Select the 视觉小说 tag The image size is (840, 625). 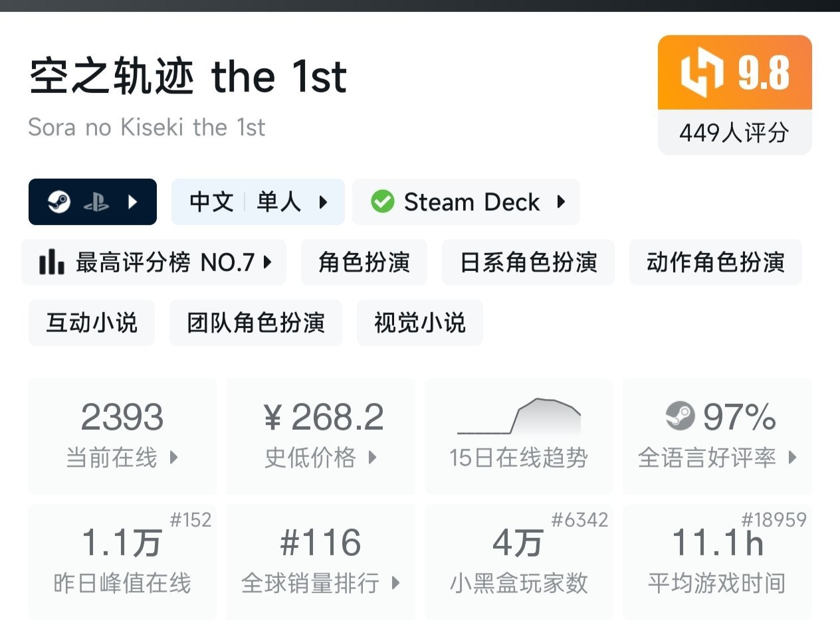coord(419,323)
